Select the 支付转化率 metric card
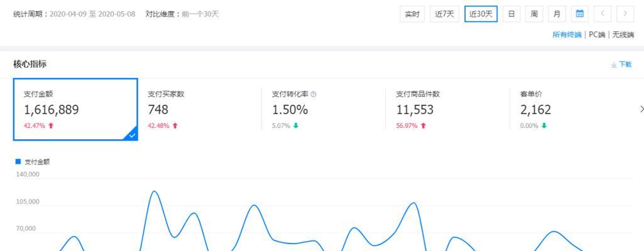Viewport: 644px width, 251px height. 323,110
